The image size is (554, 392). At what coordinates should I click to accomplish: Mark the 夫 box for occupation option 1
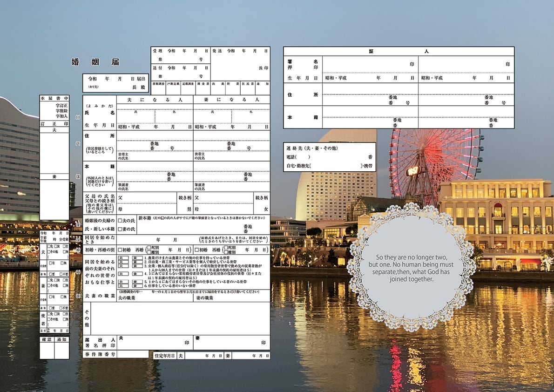pyautogui.click(x=123, y=258)
